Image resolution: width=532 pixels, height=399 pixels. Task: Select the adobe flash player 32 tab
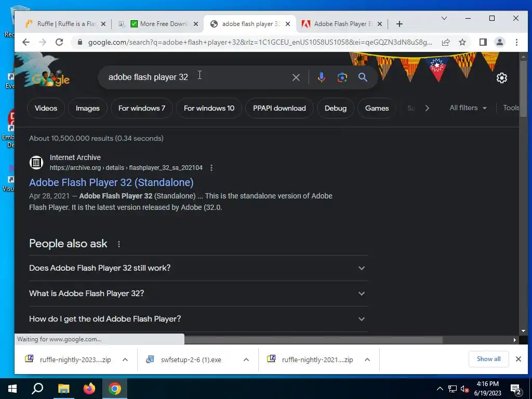click(249, 24)
